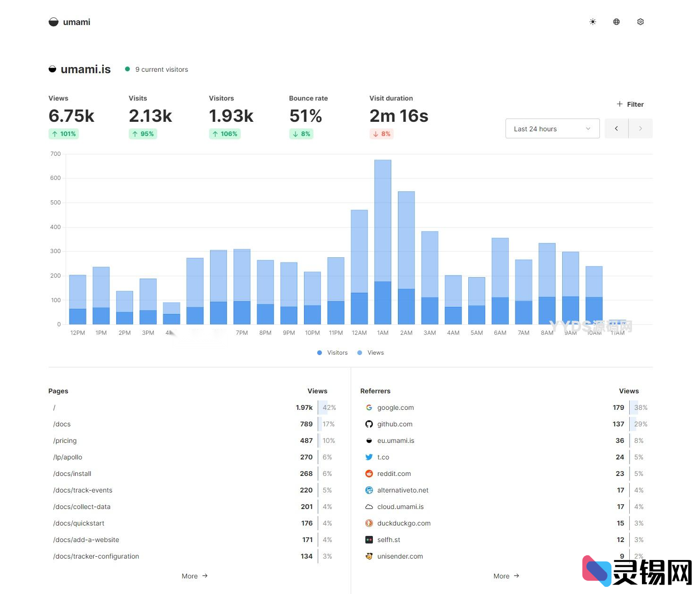700x594 pixels.
Task: Click More under Pages list
Action: point(194,576)
